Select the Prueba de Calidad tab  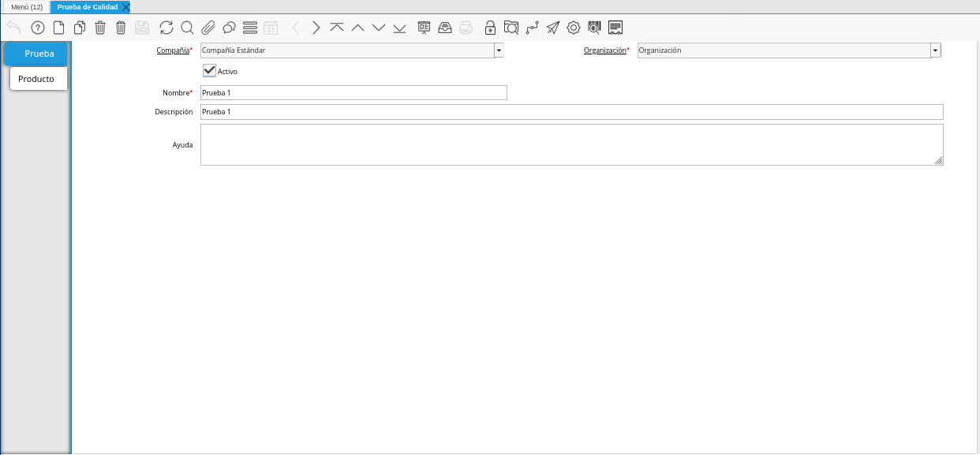[x=87, y=6]
